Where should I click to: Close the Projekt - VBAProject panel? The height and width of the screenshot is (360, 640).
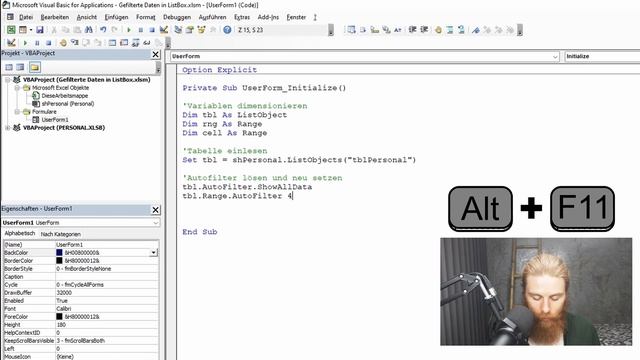point(156,54)
